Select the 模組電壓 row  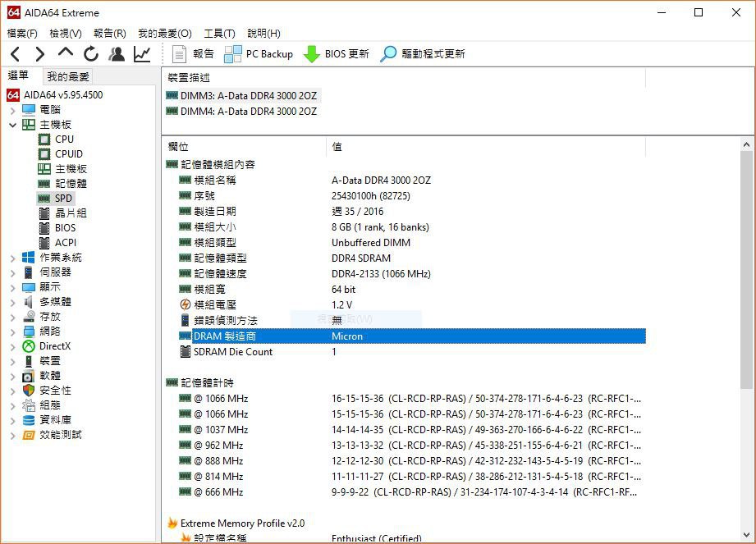(x=412, y=305)
